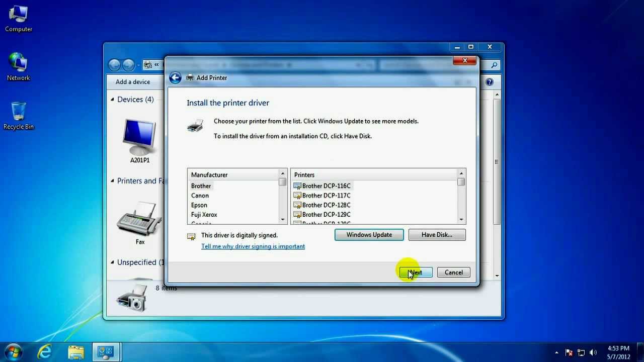Select the camera printer device icon under Unspecified
Image resolution: width=644 pixels, height=362 pixels.
coord(131,298)
